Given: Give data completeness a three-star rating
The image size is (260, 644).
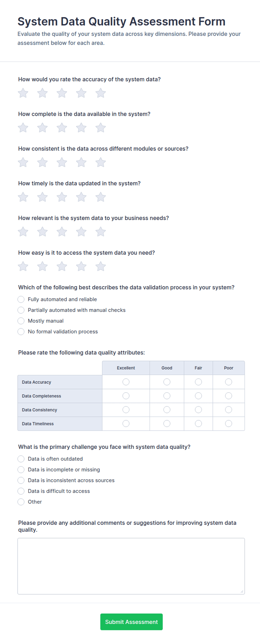Looking at the screenshot, I should [x=62, y=128].
